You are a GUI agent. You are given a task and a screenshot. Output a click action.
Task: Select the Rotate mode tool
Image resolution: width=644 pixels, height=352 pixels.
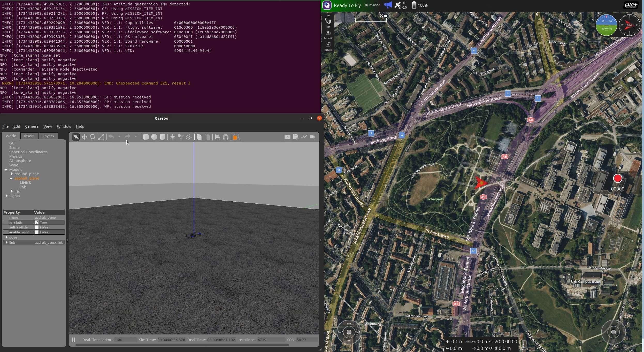pyautogui.click(x=93, y=137)
